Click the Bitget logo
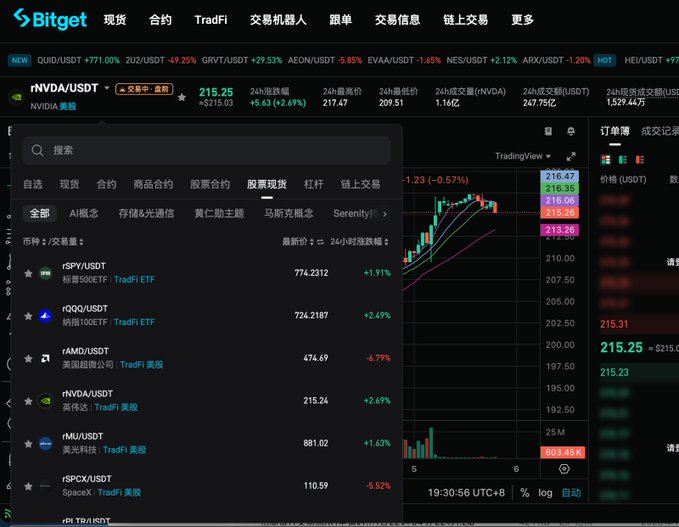679x527 pixels. [50, 19]
